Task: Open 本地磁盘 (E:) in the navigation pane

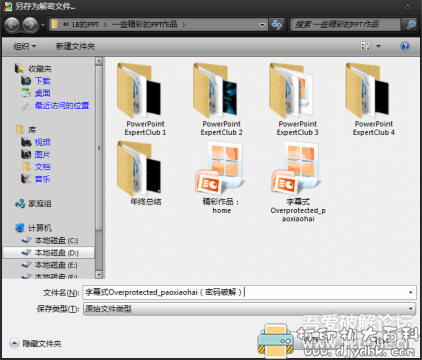Action: 56,265
